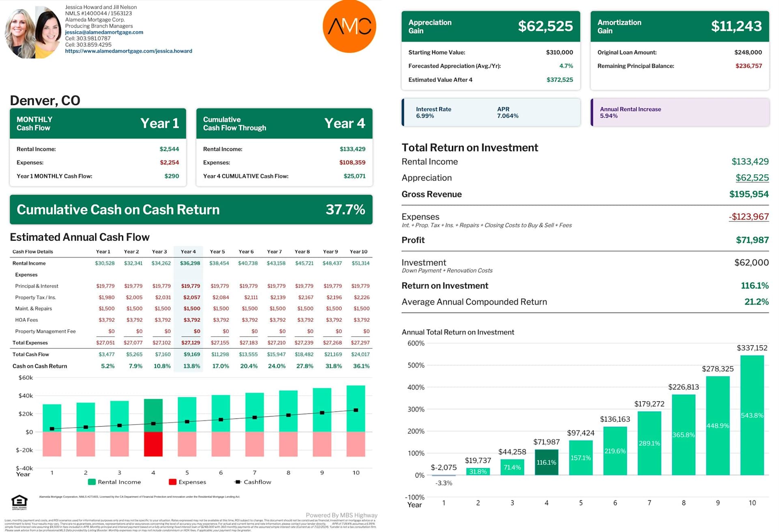Click the underlined $62,525 Appreciation value
This screenshot has width=779, height=532.
coord(752,178)
